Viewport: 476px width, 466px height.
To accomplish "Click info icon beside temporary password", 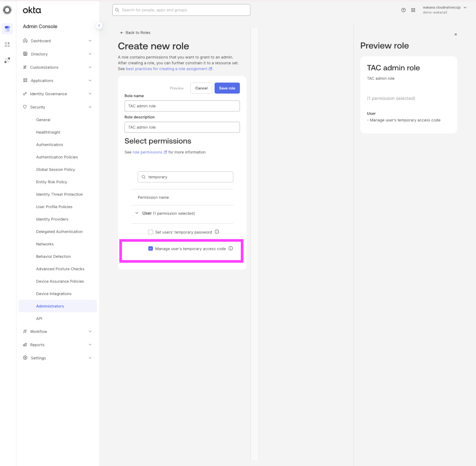I will point(217,232).
